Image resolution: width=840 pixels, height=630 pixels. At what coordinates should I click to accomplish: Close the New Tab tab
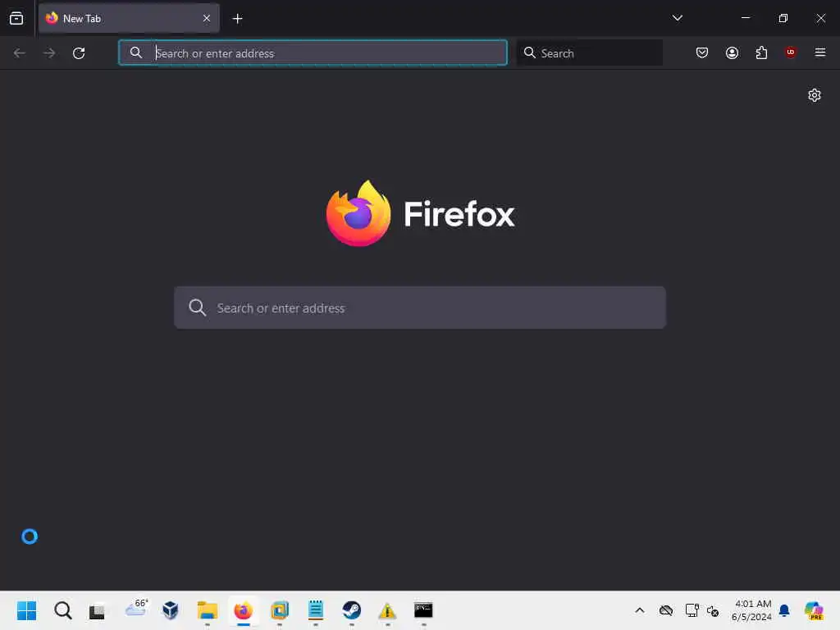(x=207, y=18)
